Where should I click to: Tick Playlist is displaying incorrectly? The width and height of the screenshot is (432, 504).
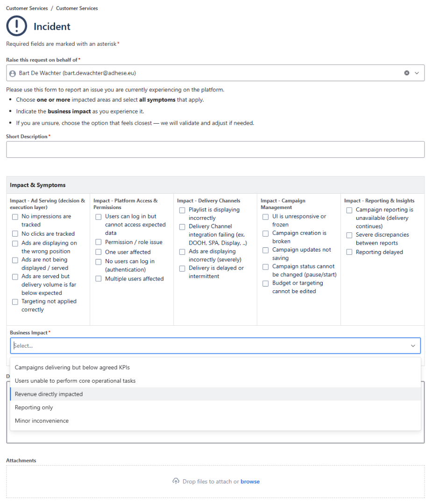(182, 210)
